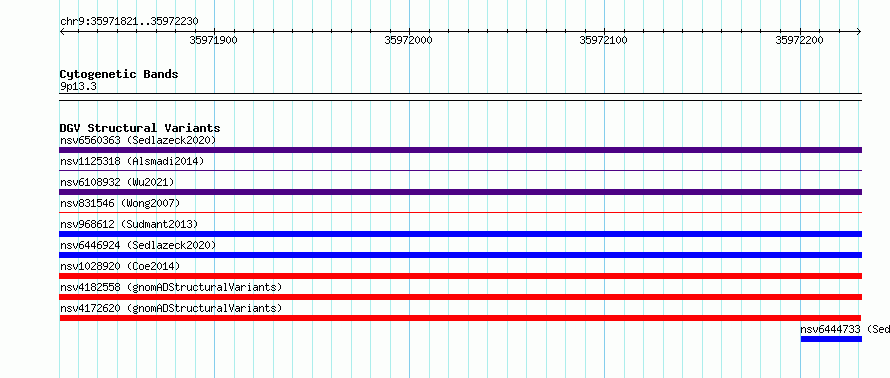
Task: Select the red nsv4182558 variant bar
Action: (x=460, y=297)
